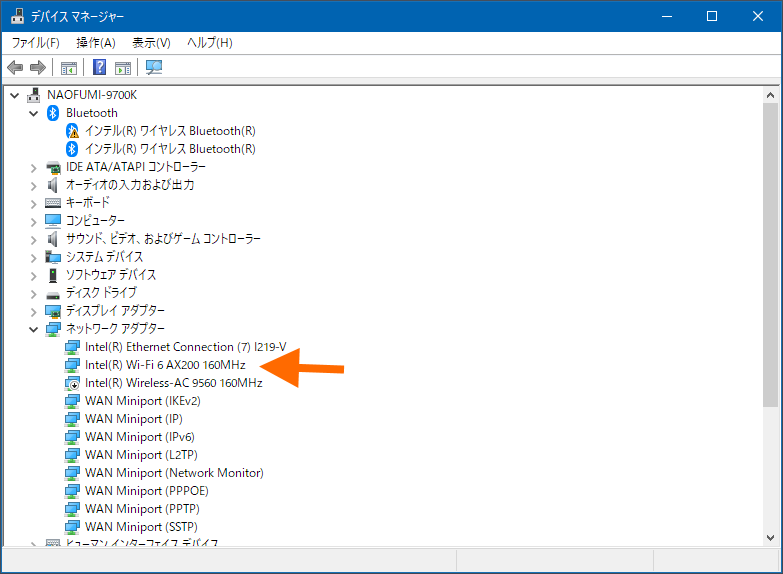
Task: Open the Help toolbar icon
Action: pyautogui.click(x=99, y=67)
